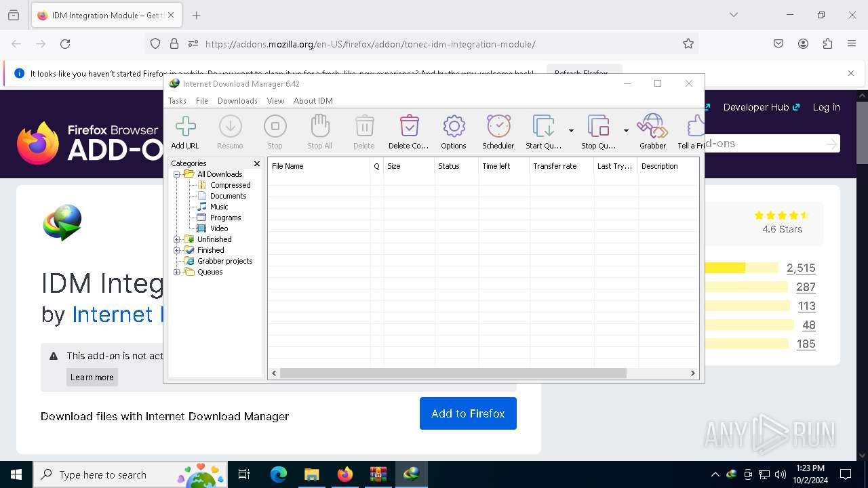Viewport: 868px width, 488px height.
Task: Collapse the All Downloads tree node
Action: click(177, 174)
